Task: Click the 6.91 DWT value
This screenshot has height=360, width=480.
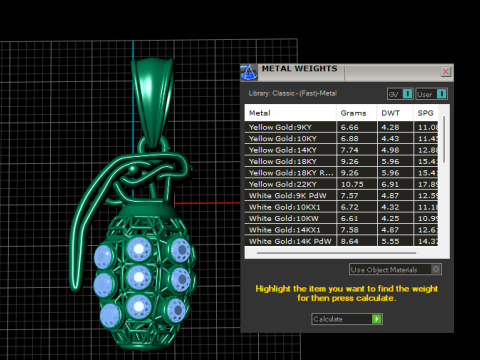Action: [x=390, y=184]
